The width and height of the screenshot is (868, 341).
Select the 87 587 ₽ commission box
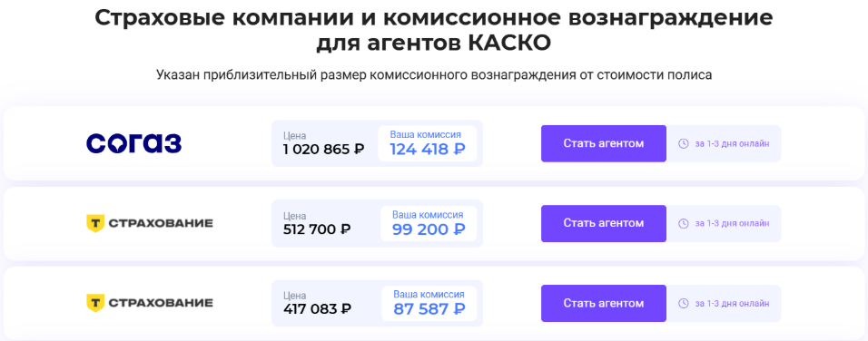pos(429,304)
